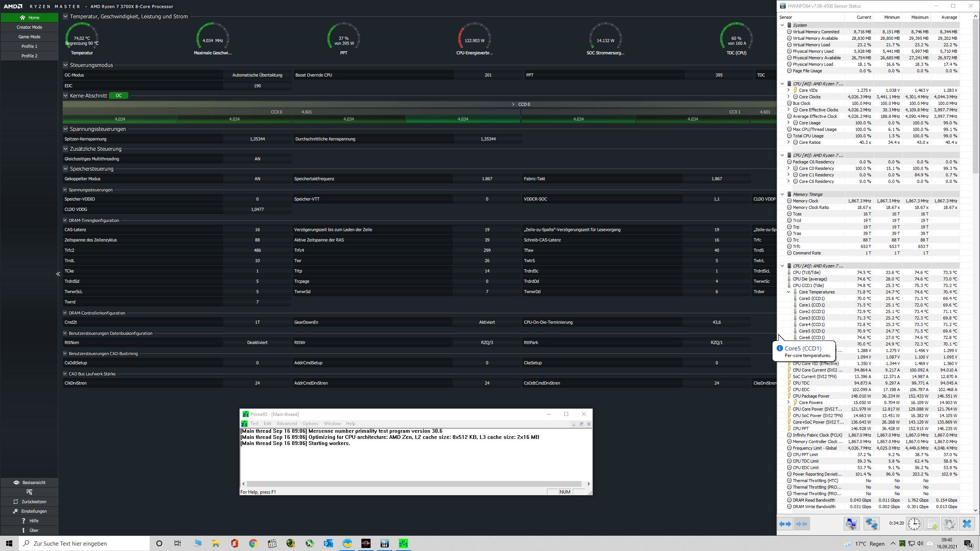Collapse DRAM-Timingkonfiguration section
The image size is (980, 551).
(65, 220)
